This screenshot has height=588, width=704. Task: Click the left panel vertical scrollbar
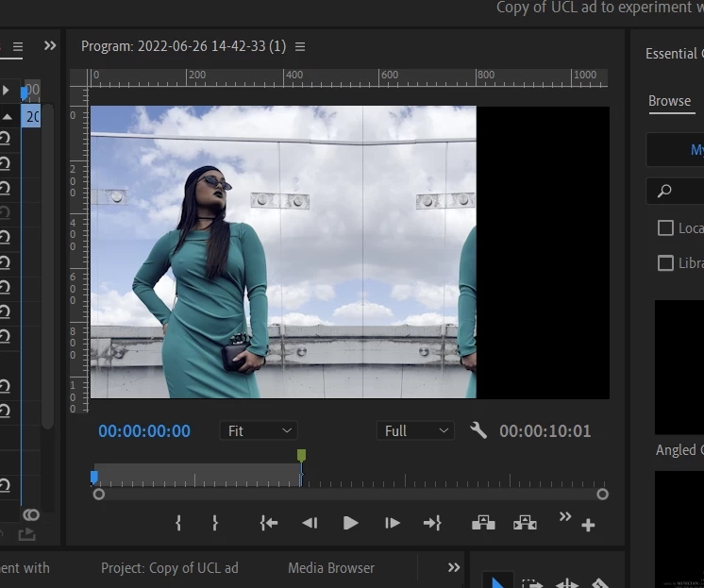click(47, 265)
